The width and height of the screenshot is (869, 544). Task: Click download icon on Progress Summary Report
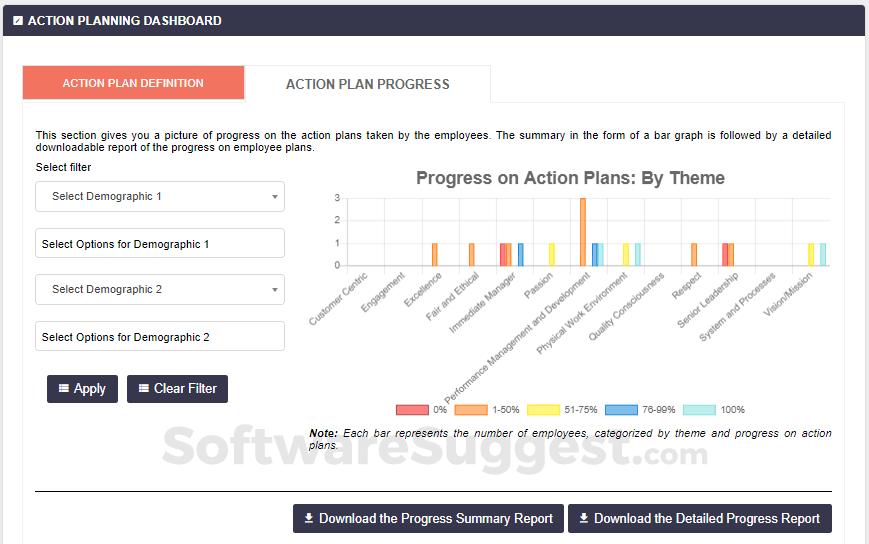[x=309, y=518]
